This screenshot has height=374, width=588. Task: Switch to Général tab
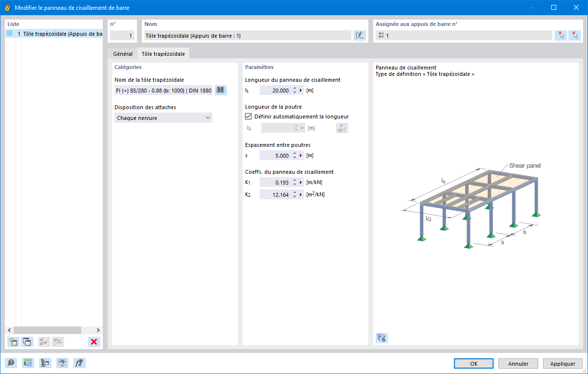click(x=123, y=54)
